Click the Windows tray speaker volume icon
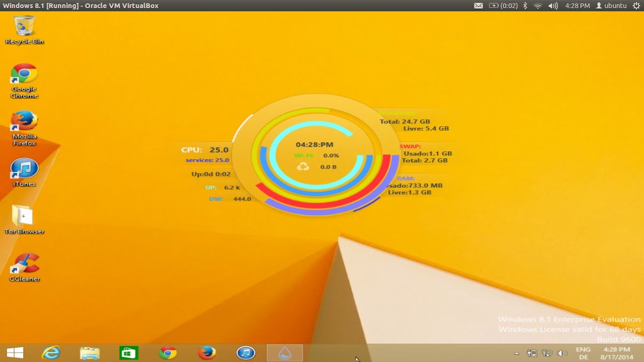Screen dimensions: 644x362 [x=562, y=353]
